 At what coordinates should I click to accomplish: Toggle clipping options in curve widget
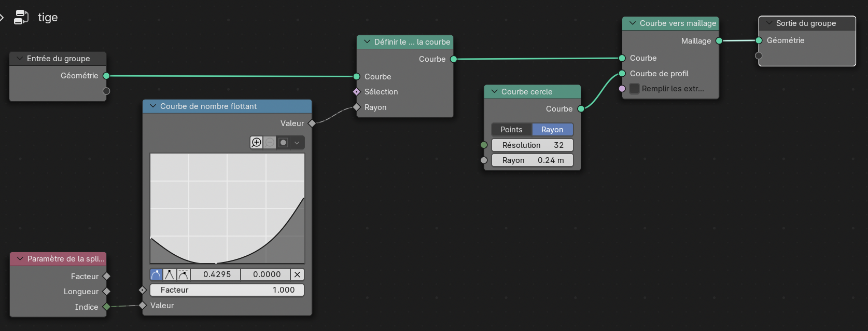(283, 143)
